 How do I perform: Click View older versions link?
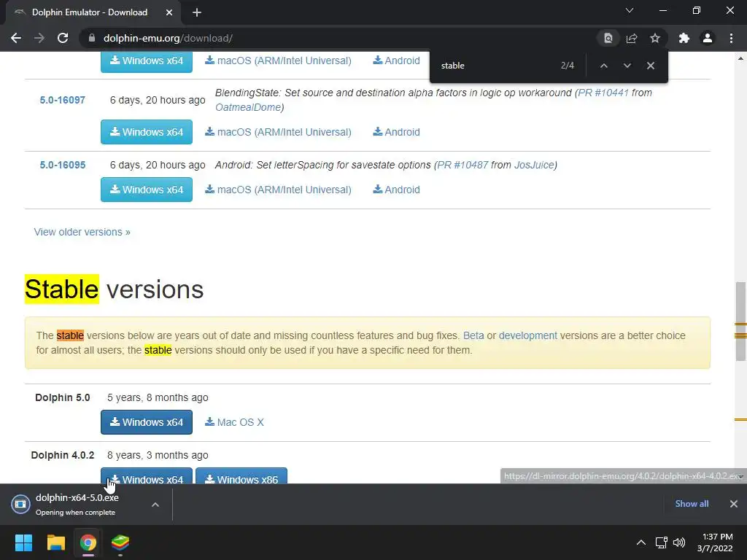pos(82,232)
